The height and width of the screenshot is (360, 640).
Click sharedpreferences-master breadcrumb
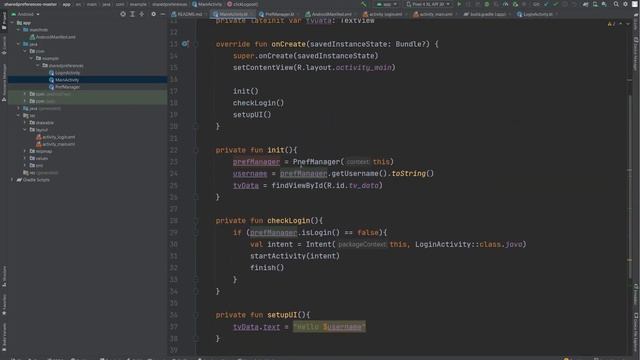tap(31, 4)
